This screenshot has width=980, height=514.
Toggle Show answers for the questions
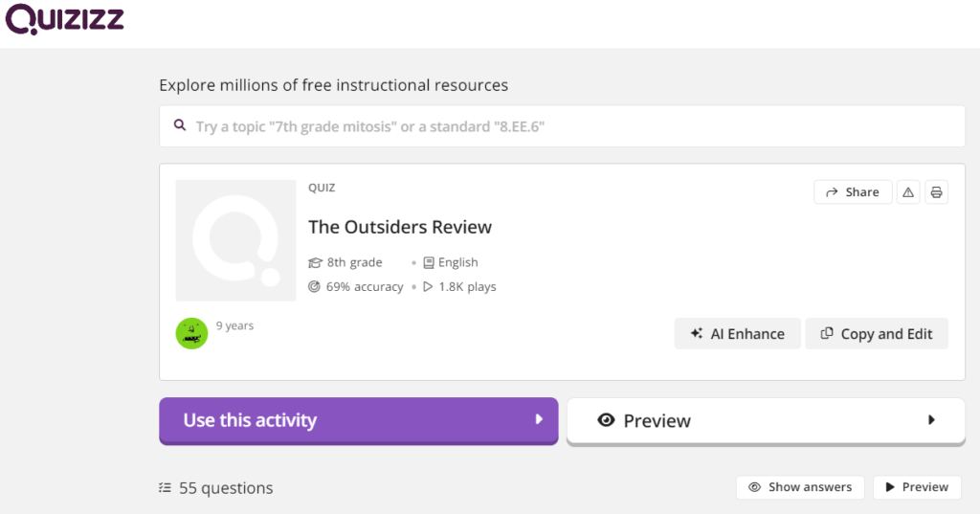[799, 487]
